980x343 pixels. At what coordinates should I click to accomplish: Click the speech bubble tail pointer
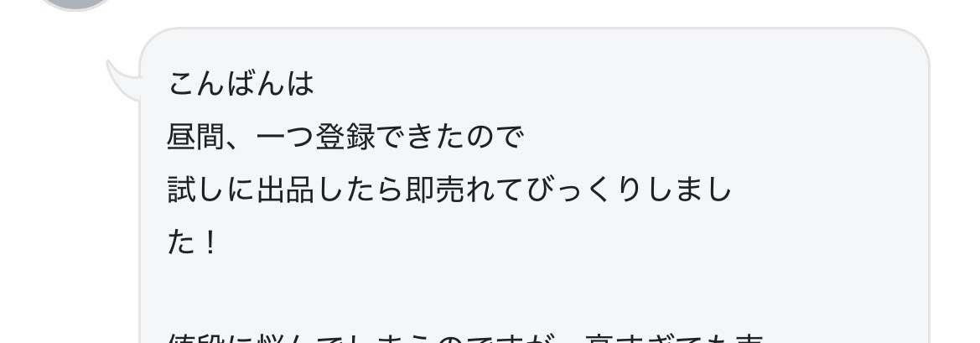point(124,81)
